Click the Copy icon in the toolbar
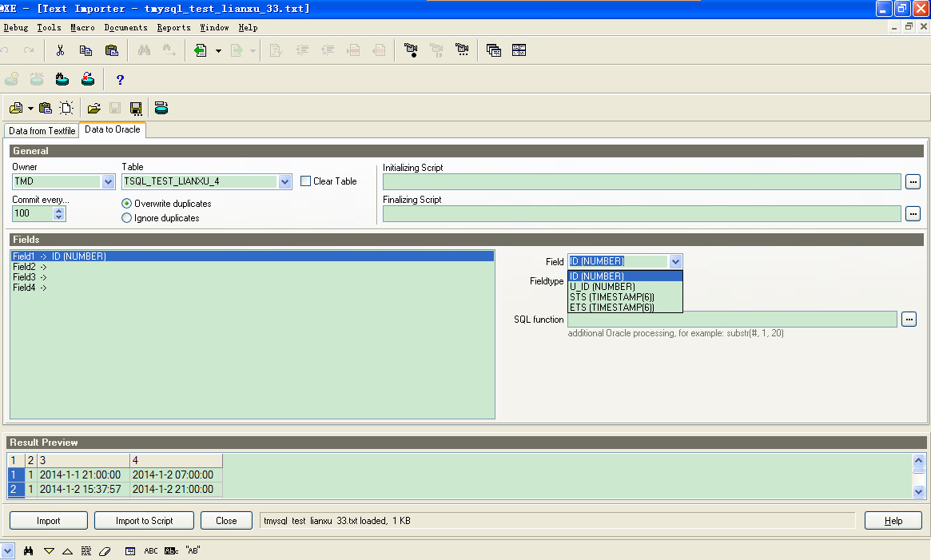The height and width of the screenshot is (560, 931). [x=86, y=50]
